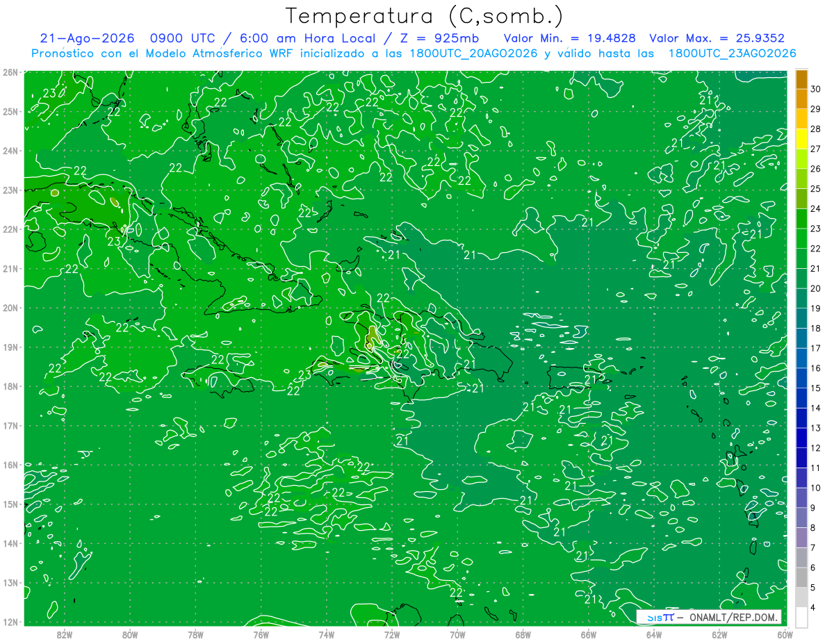
Task: Select the date text "21-Ago-2026"
Action: [87, 39]
